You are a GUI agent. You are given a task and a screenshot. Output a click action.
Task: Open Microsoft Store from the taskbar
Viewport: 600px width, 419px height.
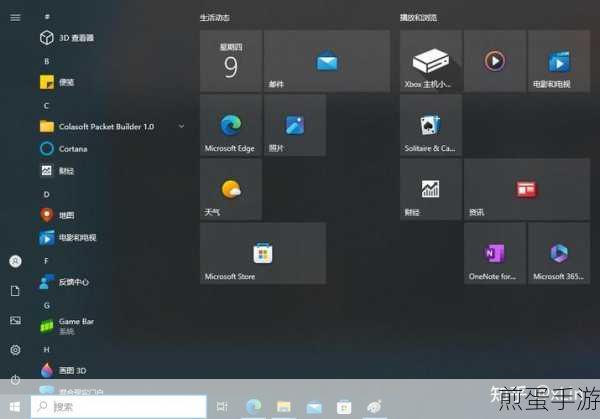pos(344,407)
